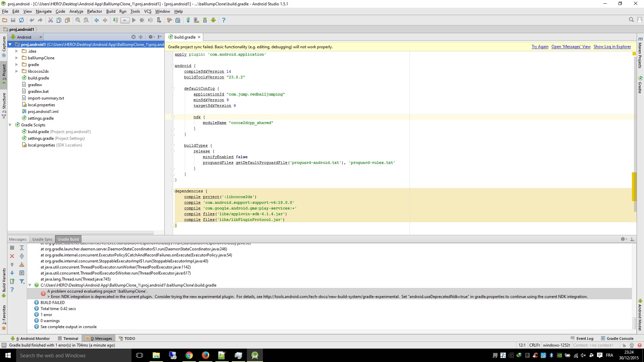Click the Try Again sync link
Image resolution: width=644 pixels, height=362 pixels.
[x=540, y=47]
